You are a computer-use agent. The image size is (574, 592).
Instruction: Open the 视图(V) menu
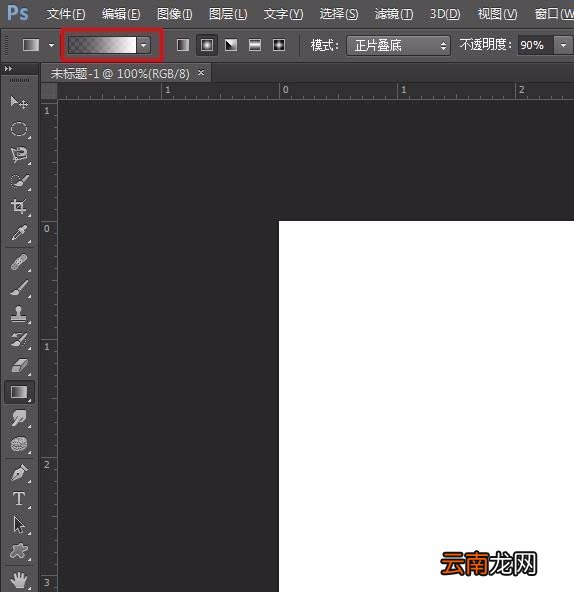497,14
